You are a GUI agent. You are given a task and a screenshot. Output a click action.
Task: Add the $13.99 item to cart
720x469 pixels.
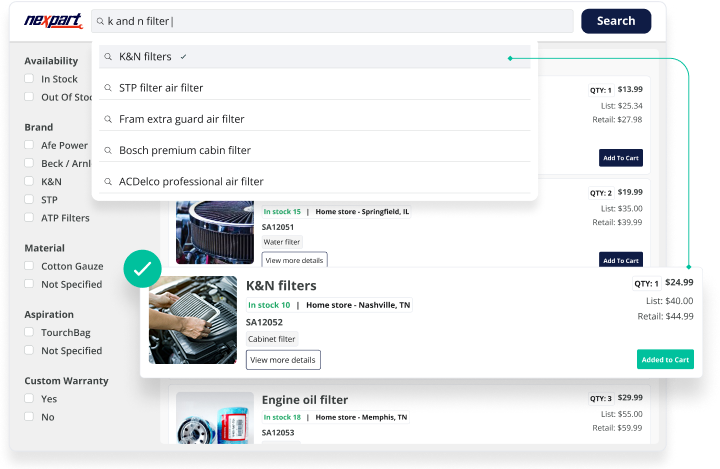pos(621,158)
